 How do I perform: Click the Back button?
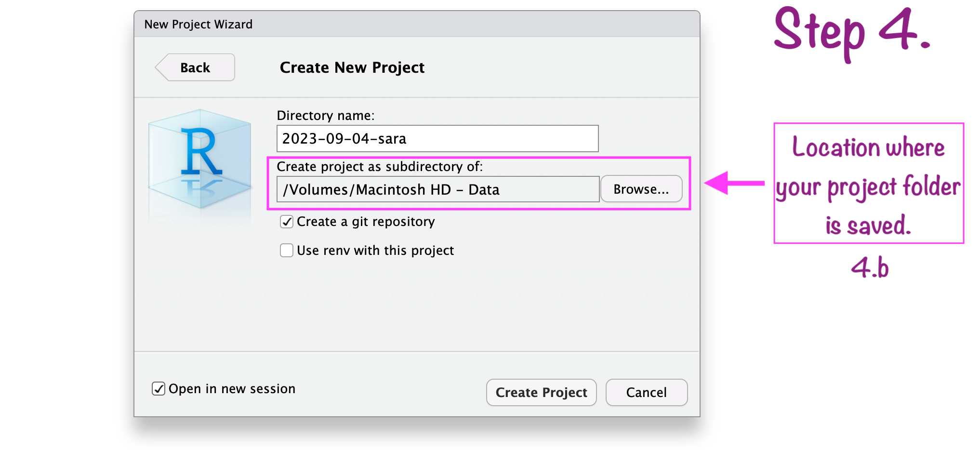click(195, 67)
